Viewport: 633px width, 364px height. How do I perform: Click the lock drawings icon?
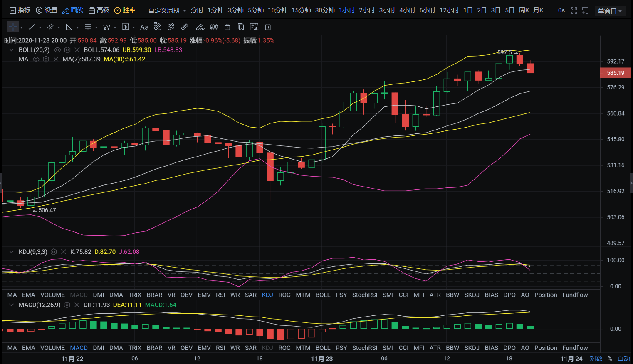point(227,27)
